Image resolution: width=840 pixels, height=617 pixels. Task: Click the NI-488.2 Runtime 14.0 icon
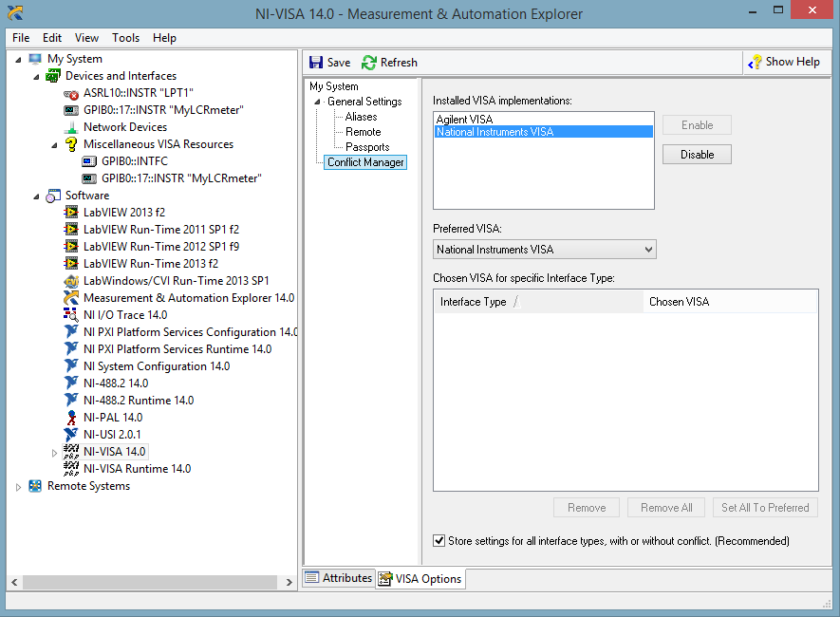click(71, 401)
